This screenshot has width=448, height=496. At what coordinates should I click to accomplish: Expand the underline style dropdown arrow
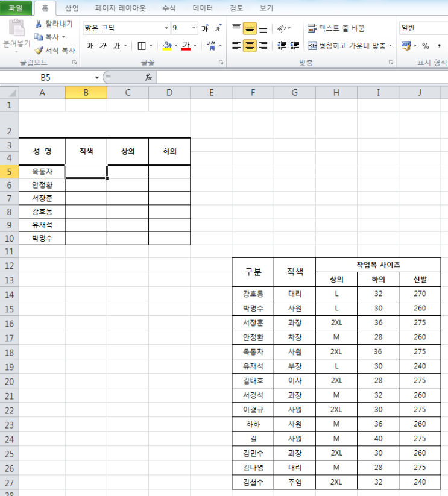coord(125,46)
